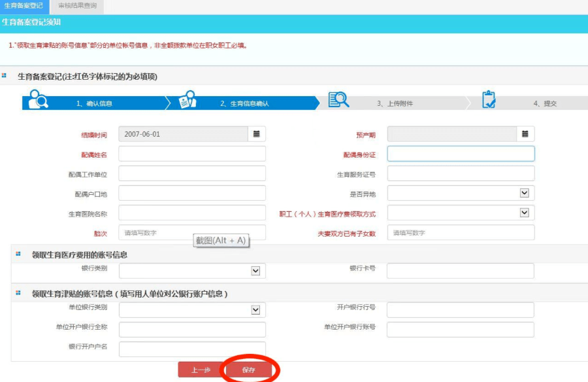Open the 银行类别 dropdown list
The image size is (588, 382).
[x=255, y=271]
